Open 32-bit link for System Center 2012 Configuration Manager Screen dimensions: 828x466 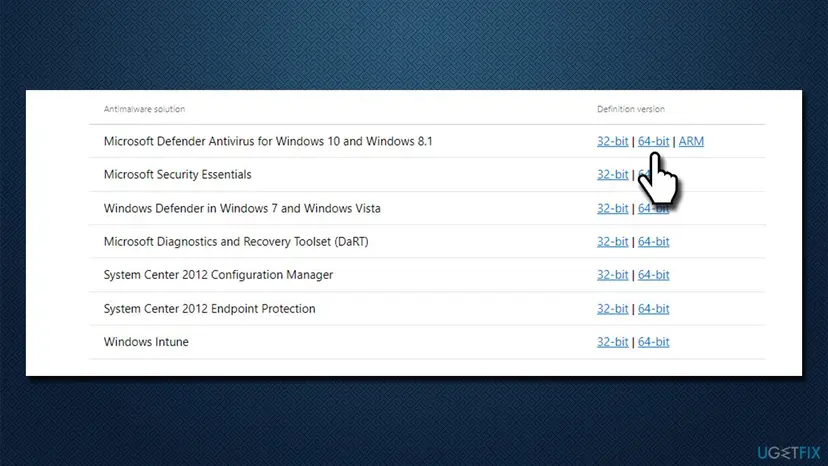613,275
